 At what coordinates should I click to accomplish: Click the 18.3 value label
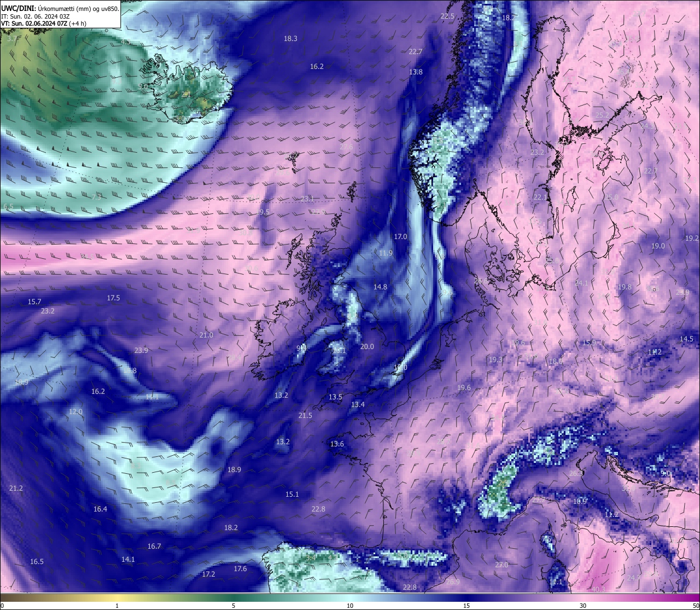point(290,38)
